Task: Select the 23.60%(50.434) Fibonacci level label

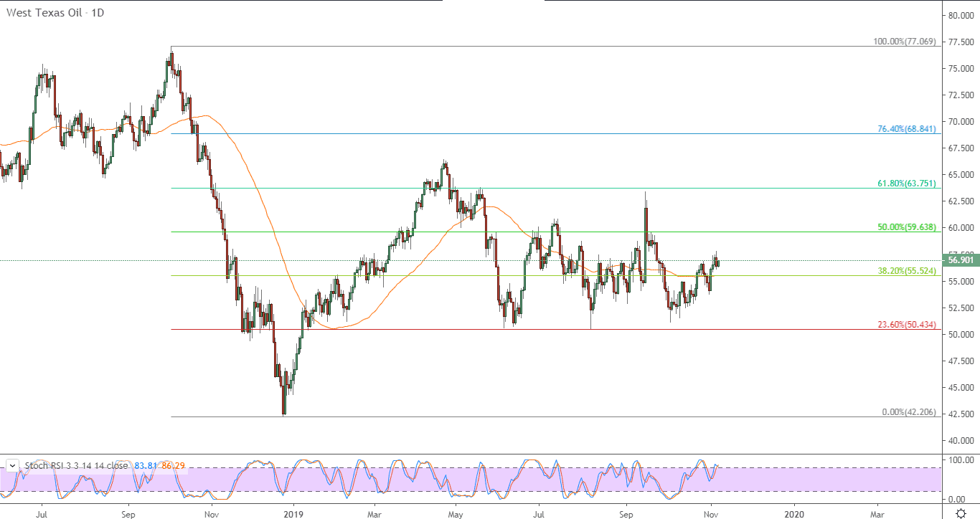Action: point(907,325)
